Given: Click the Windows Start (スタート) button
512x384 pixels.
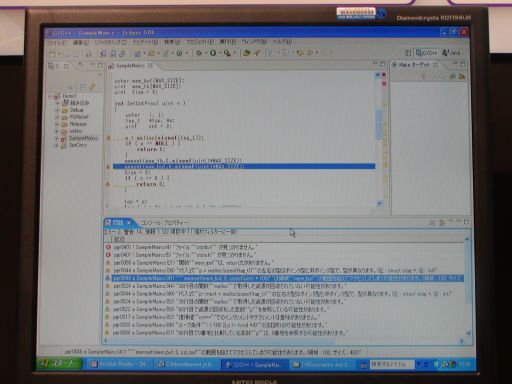Looking at the screenshot, I should pyautogui.click(x=59, y=364).
